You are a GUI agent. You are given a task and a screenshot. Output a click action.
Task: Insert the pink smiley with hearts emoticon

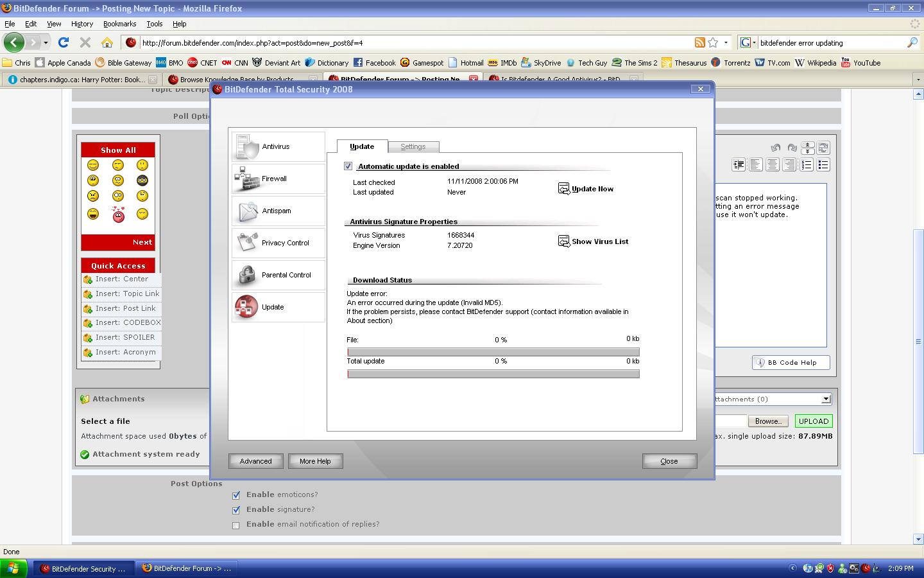[118, 214]
